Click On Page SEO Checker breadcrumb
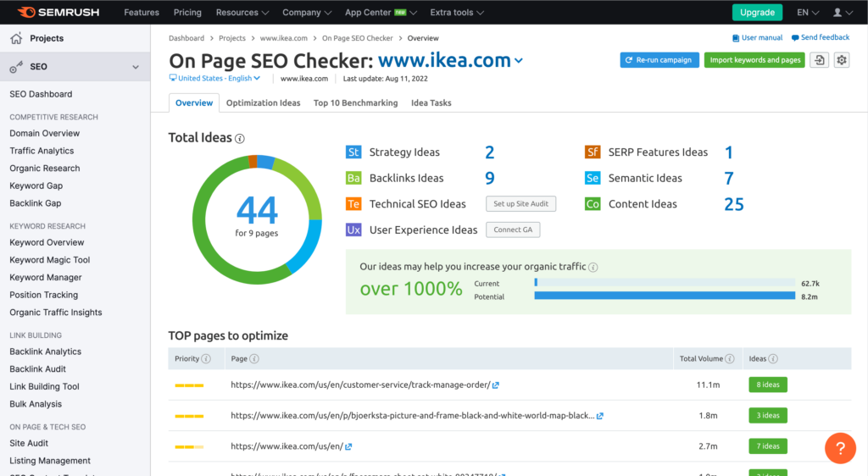The width and height of the screenshot is (868, 476). pos(358,38)
